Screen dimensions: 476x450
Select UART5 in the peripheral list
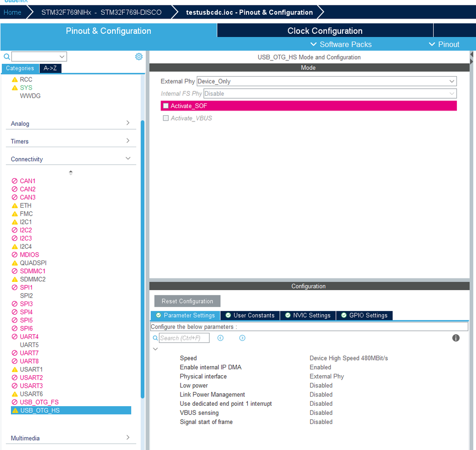[29, 345]
